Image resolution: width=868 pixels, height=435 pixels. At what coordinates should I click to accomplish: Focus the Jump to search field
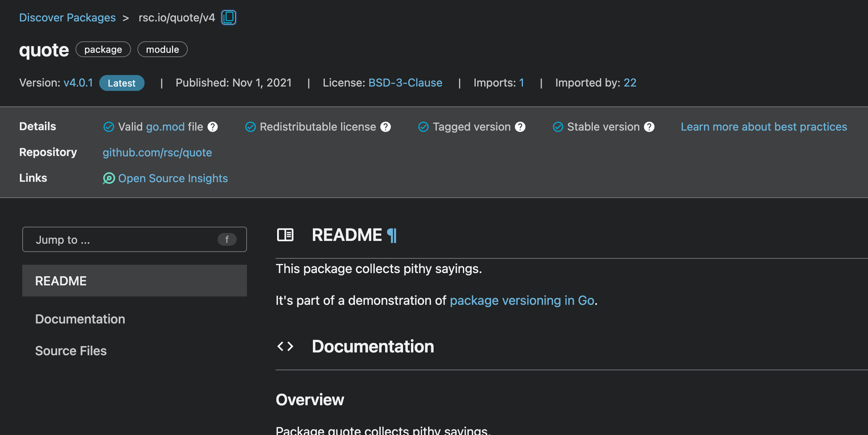tap(135, 239)
